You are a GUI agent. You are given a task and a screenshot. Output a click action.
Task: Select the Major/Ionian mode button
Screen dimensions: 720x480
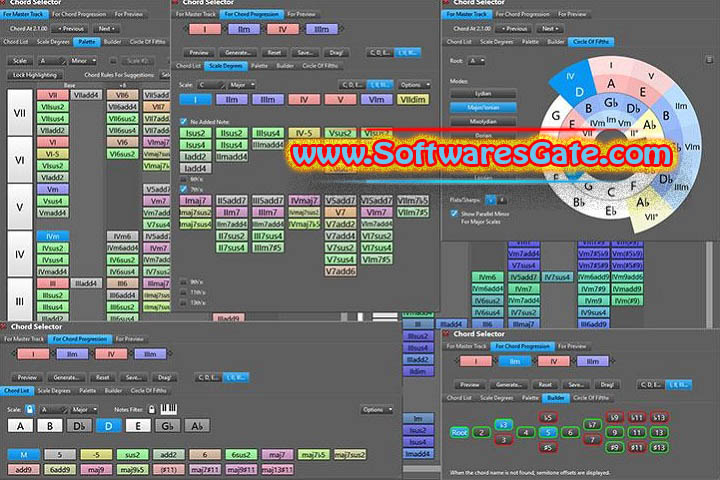[483, 107]
